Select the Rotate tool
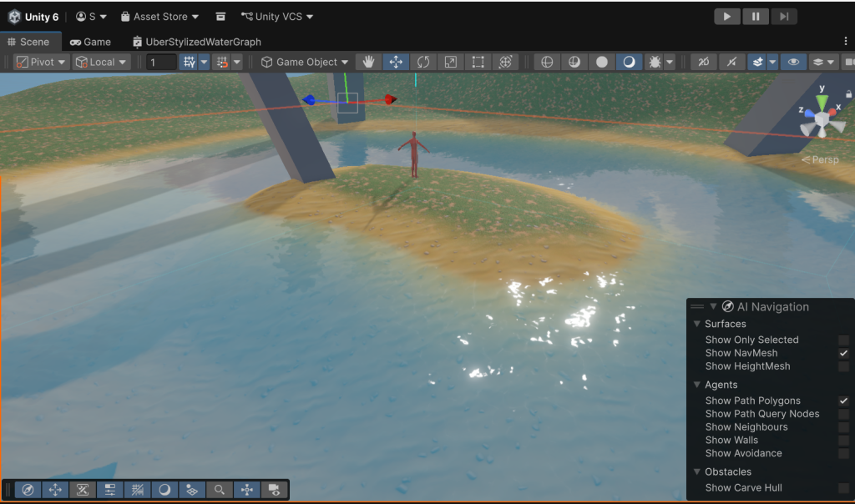This screenshot has width=855, height=504. point(423,62)
